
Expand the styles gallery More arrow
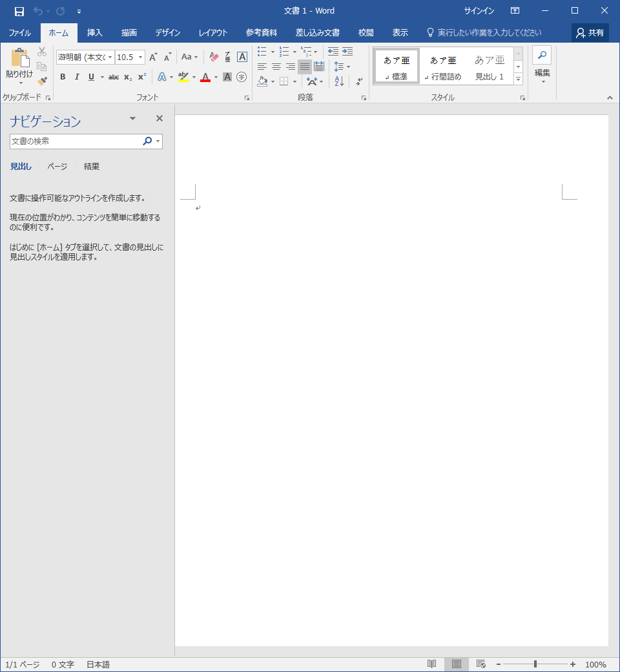[518, 79]
